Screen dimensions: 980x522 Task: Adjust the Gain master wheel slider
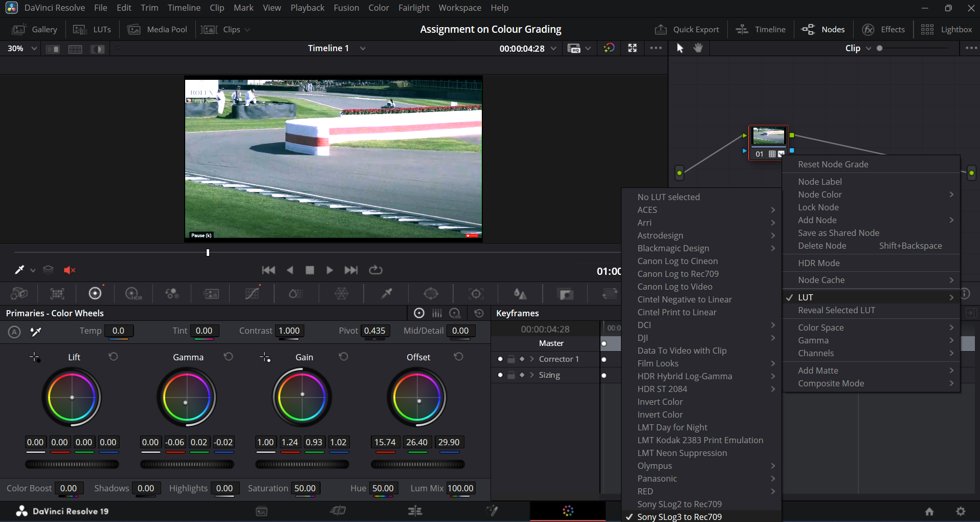(302, 464)
